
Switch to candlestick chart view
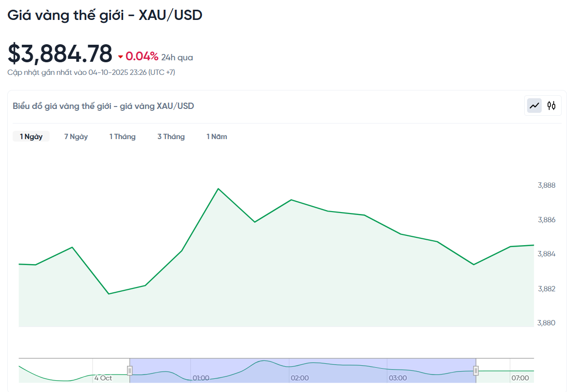point(551,106)
